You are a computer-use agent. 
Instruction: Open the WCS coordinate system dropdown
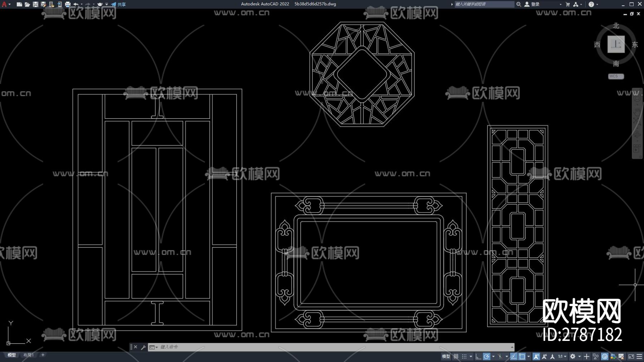coord(616,76)
